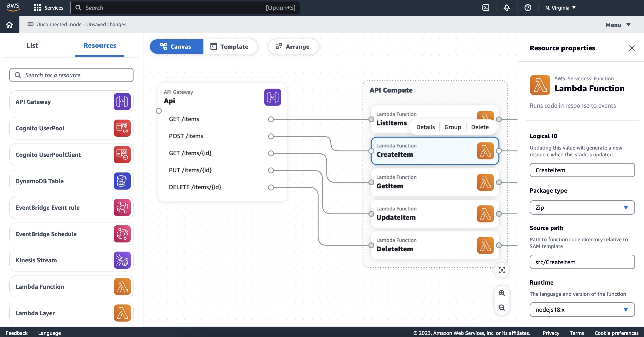Screen dimensions: 644x337
Task: Open the Language link
Action: click(50, 333)
